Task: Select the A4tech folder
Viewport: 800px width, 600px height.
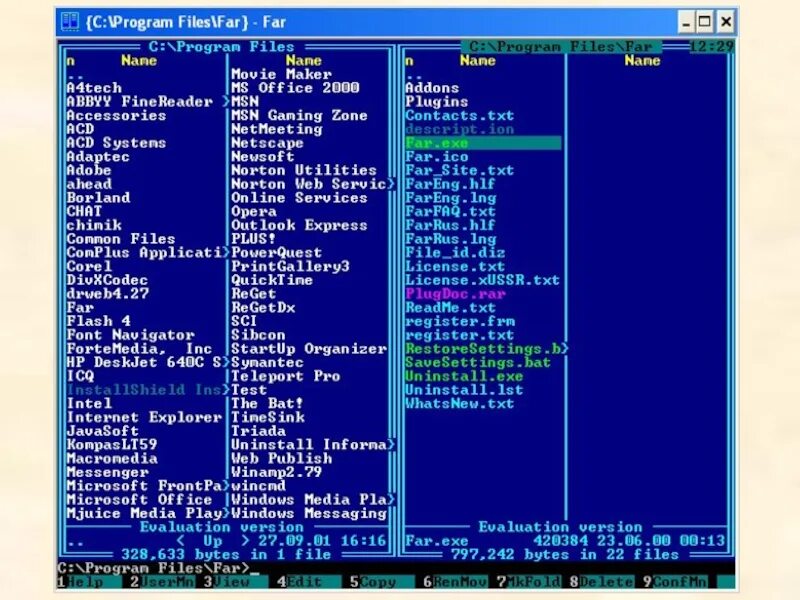Action: [94, 88]
